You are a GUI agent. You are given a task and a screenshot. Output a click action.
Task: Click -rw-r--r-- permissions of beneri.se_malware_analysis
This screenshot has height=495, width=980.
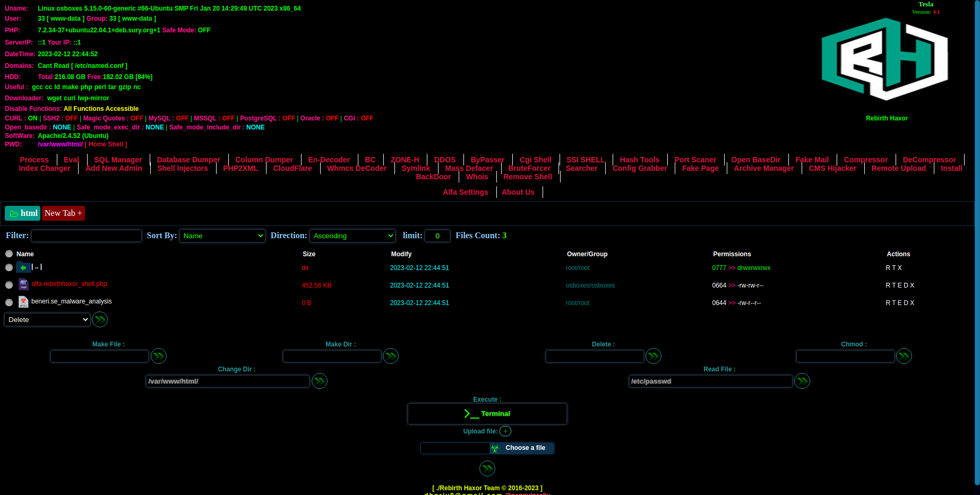(x=749, y=303)
